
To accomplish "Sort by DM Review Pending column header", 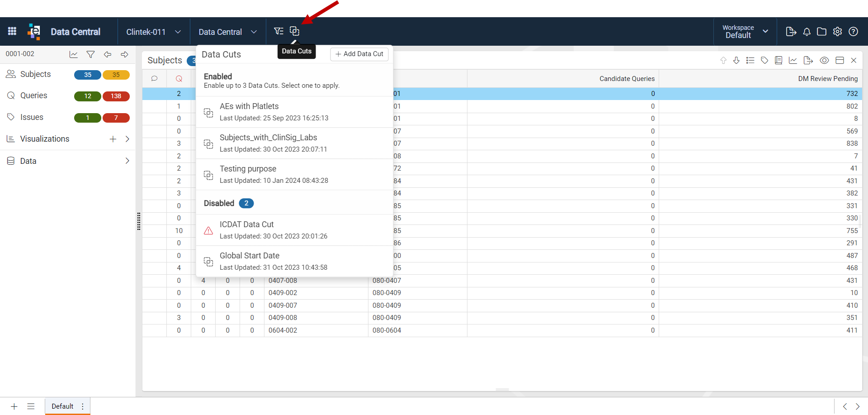I will pyautogui.click(x=760, y=79).
